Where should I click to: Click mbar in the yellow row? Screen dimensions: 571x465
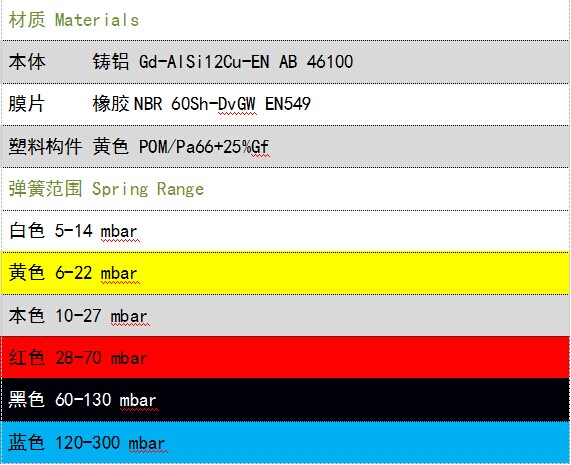[x=119, y=274]
